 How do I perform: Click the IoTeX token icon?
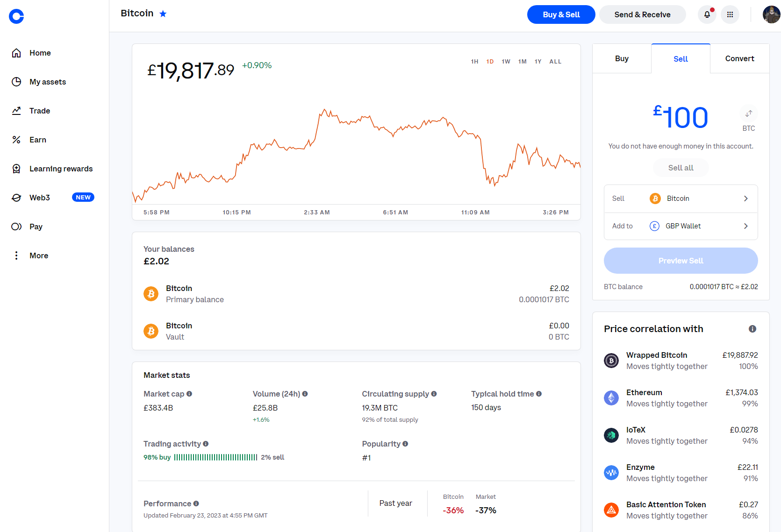(611, 435)
